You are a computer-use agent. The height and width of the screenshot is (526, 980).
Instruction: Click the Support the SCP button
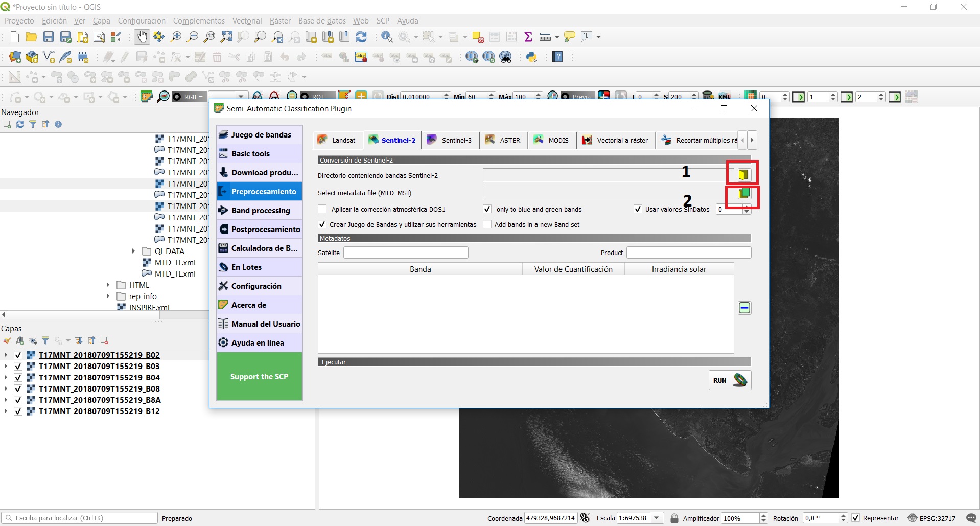tap(259, 376)
